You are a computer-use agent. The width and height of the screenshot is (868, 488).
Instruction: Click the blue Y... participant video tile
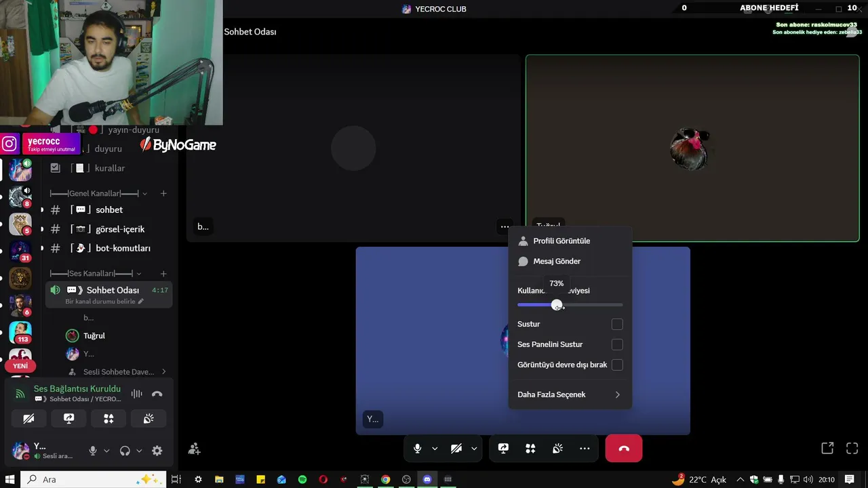coord(523,340)
